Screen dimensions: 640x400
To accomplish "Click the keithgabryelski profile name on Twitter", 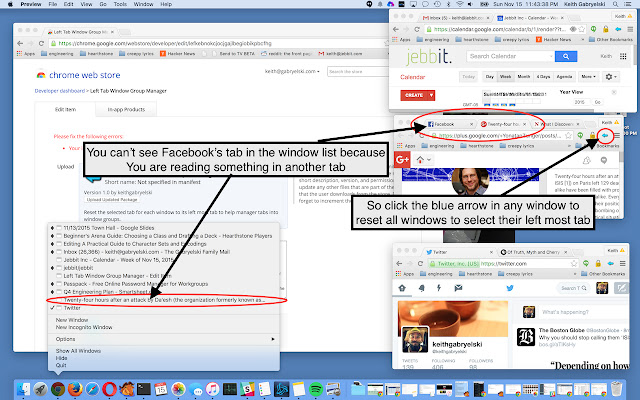I will [457, 344].
